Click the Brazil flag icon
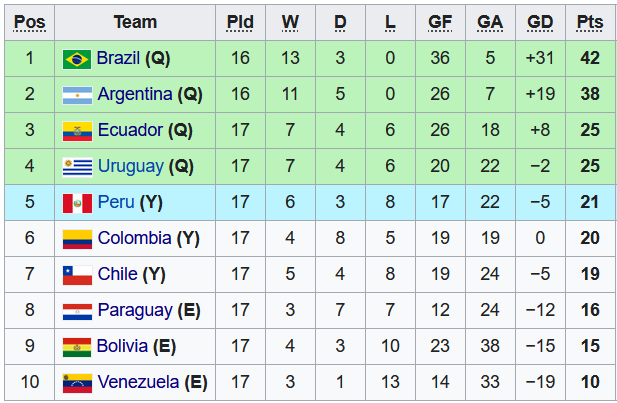This screenshot has height=403, width=617. click(x=76, y=59)
